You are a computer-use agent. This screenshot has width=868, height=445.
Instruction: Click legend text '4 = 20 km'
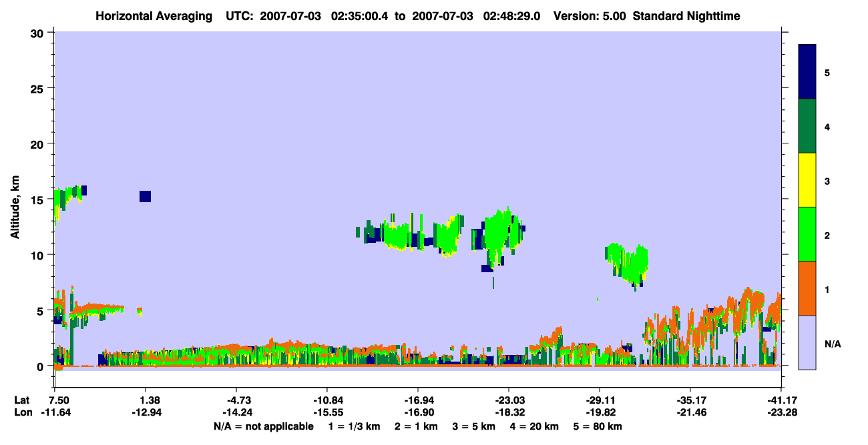536,426
